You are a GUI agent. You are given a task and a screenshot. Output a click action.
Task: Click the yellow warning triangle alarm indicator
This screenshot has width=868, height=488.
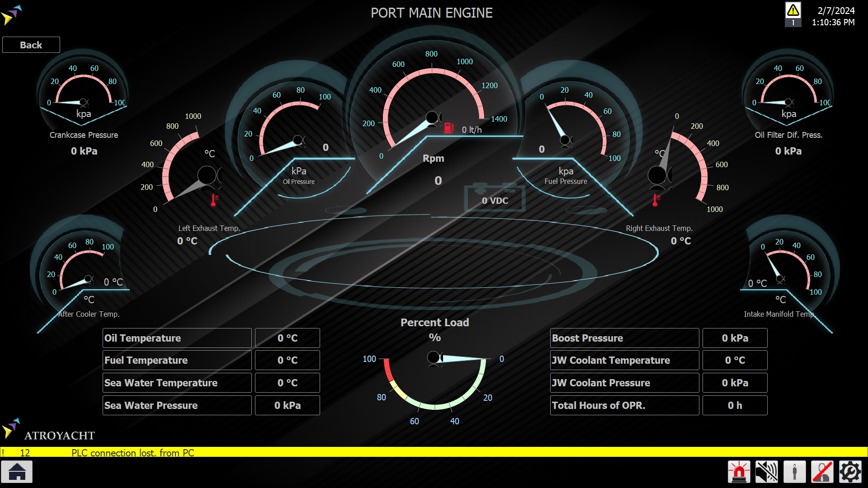point(793,11)
